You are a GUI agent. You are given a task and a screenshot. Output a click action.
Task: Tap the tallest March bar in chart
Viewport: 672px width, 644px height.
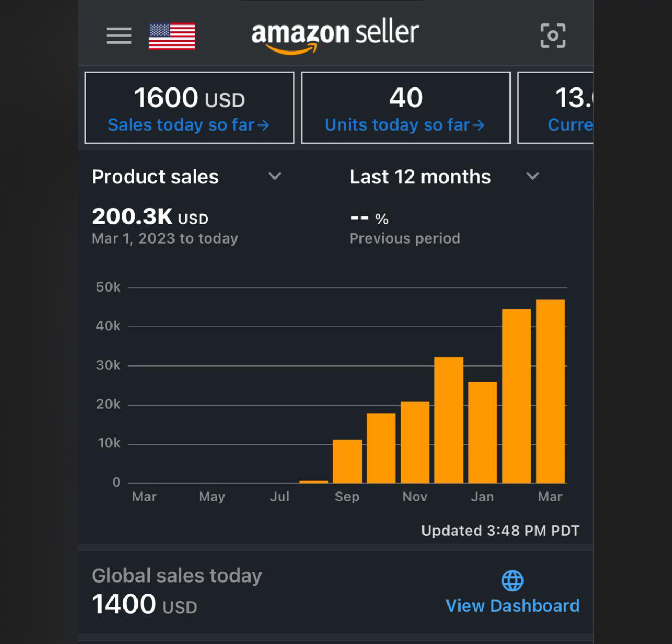[550, 392]
